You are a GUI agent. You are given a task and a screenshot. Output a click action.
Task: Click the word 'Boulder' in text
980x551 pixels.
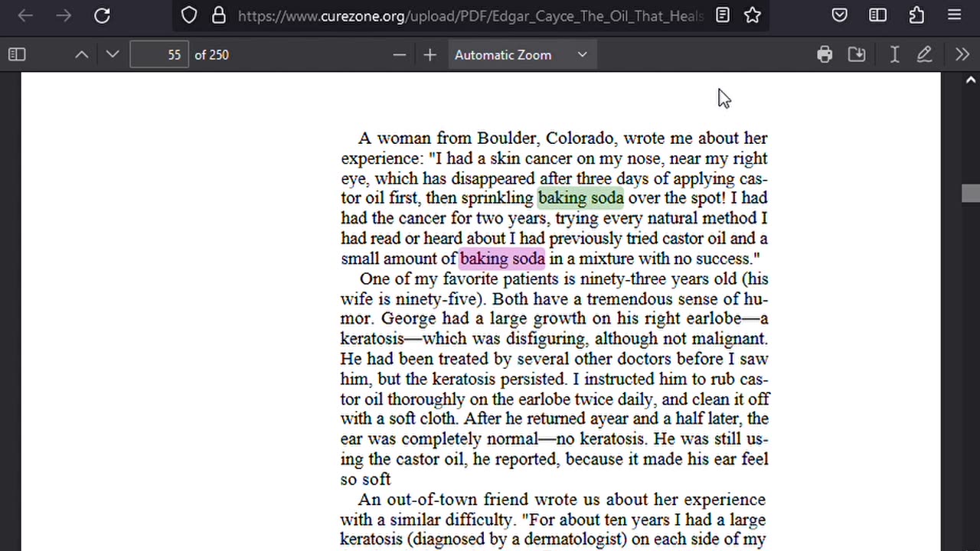[507, 139]
